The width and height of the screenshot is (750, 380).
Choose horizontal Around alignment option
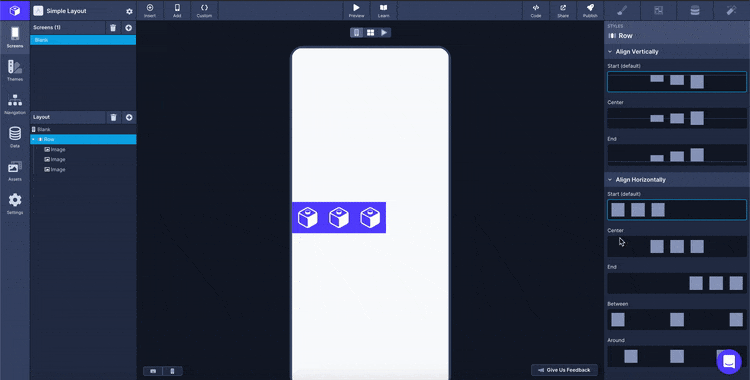(677, 356)
